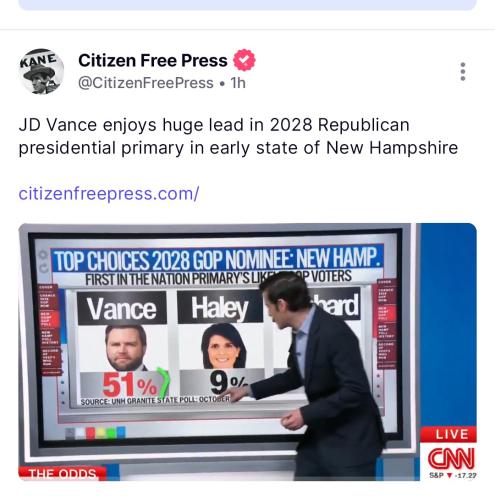Open the CNN poll video thumbnail
The height and width of the screenshot is (500, 495).
(247, 352)
